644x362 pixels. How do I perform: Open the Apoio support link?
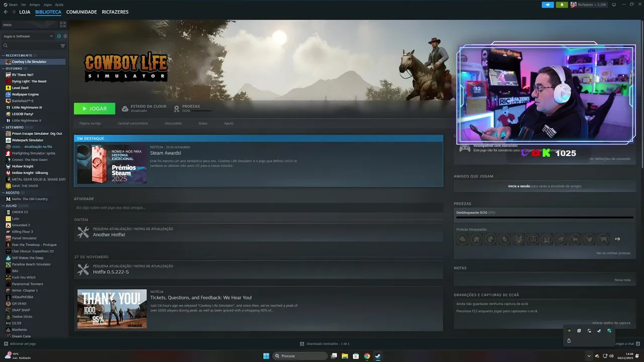[228, 123]
